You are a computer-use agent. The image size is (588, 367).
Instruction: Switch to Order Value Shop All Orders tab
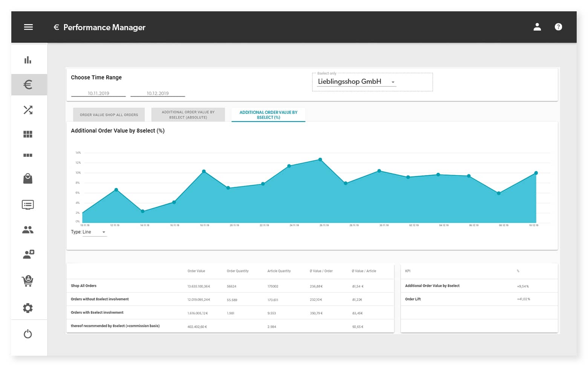tap(109, 115)
